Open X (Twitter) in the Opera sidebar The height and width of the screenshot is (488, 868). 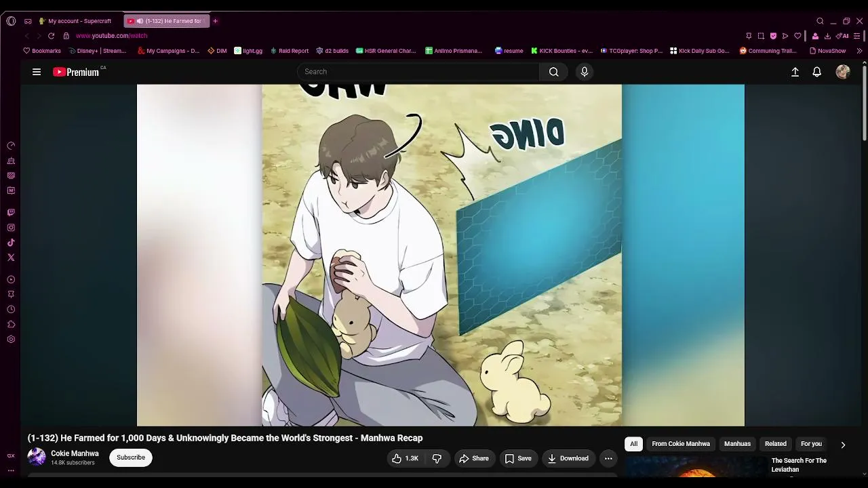(x=11, y=258)
